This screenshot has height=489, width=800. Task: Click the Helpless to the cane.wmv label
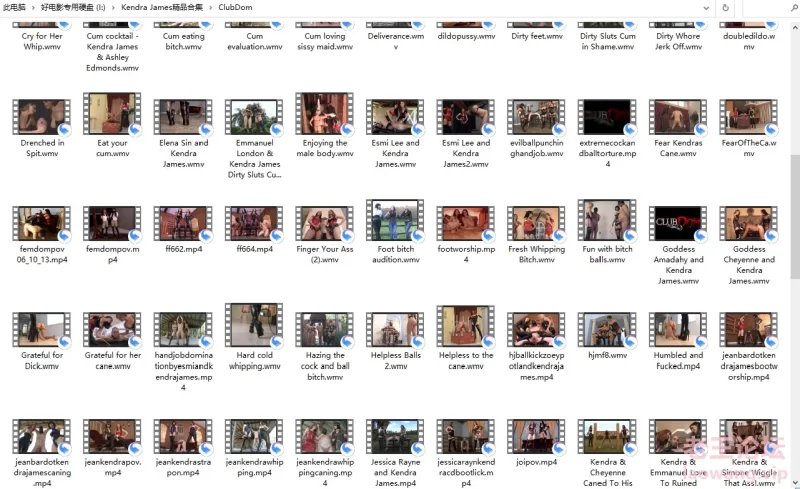466,360
